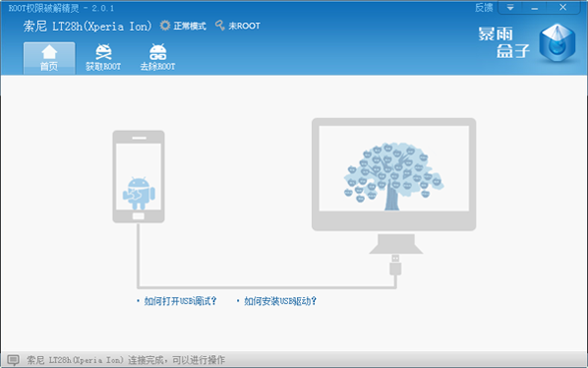
Task: Click the 暴雨盒子 cube logo
Action: pos(557,43)
